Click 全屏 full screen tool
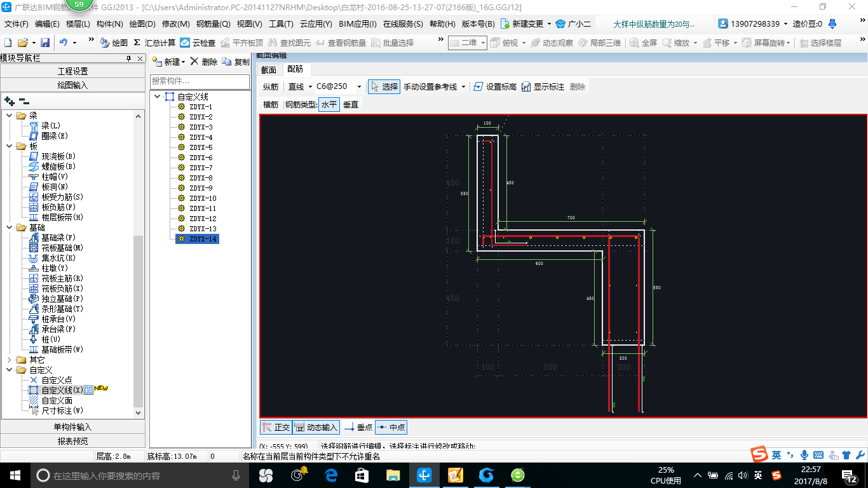 click(643, 43)
